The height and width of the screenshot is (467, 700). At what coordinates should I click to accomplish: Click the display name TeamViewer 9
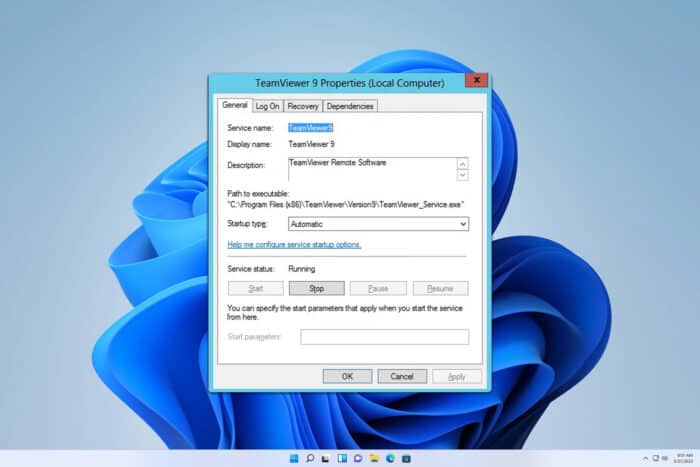tap(311, 144)
